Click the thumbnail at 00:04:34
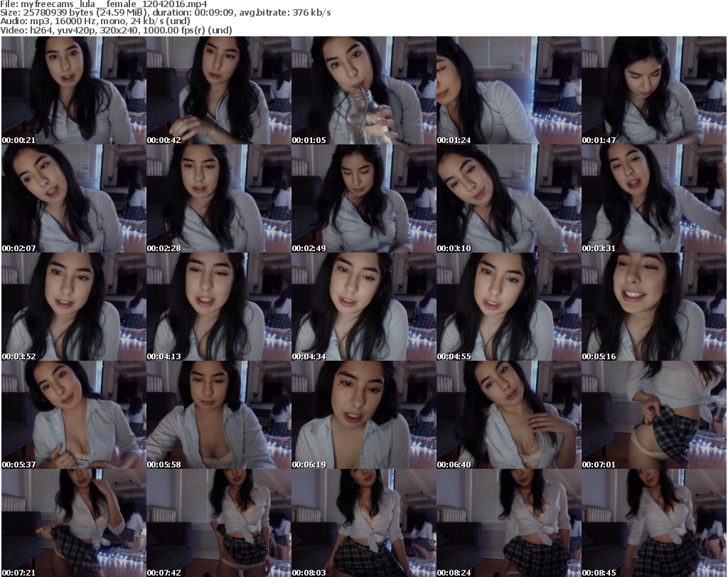 pos(363,307)
